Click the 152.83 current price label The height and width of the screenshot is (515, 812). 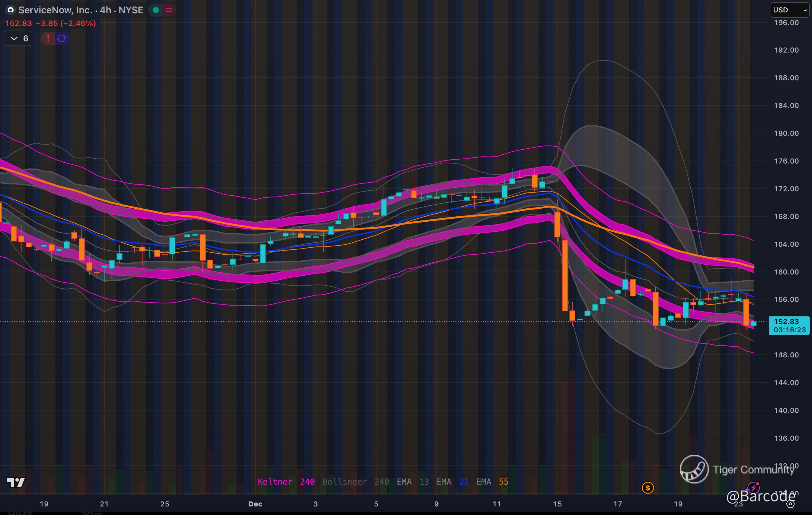point(786,322)
